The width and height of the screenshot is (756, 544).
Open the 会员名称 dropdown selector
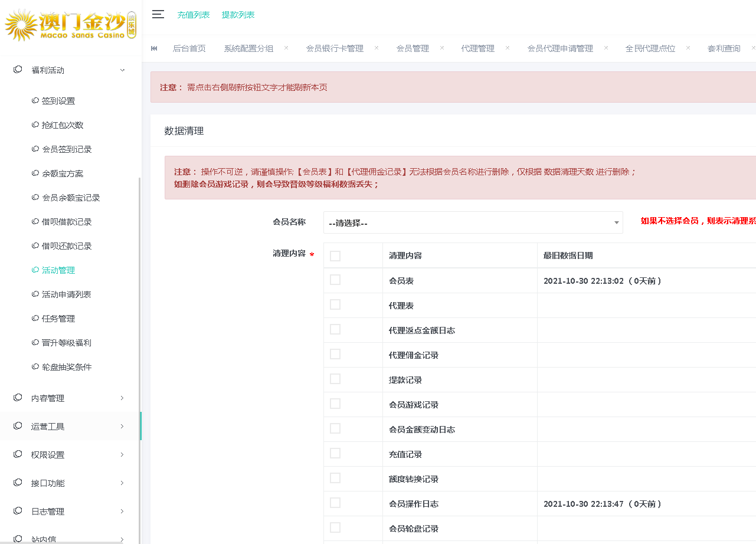pyautogui.click(x=472, y=222)
